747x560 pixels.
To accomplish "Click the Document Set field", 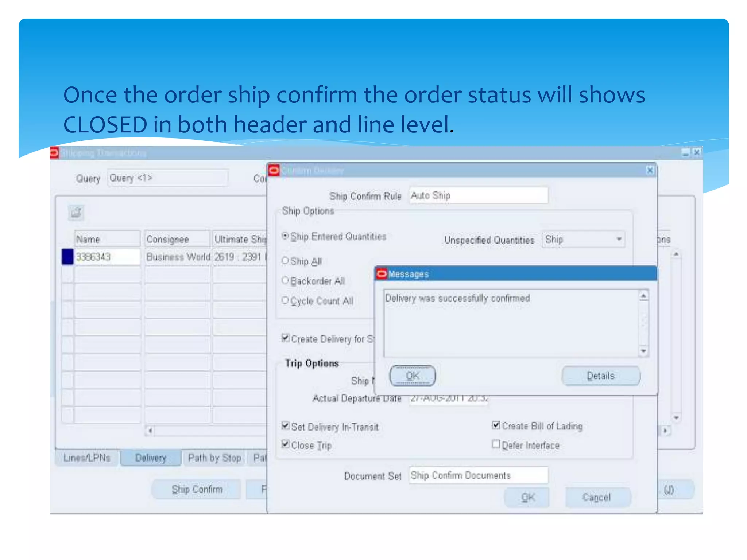I will 479,475.
